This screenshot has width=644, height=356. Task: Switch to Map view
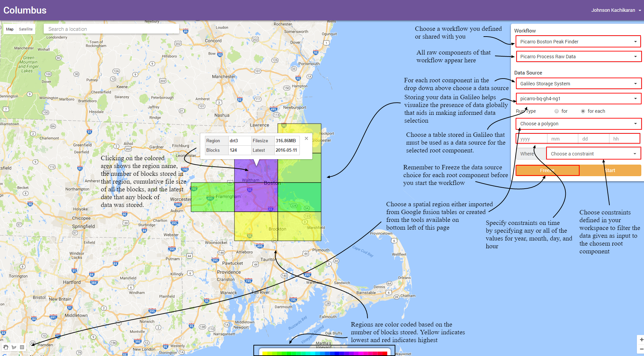point(10,29)
